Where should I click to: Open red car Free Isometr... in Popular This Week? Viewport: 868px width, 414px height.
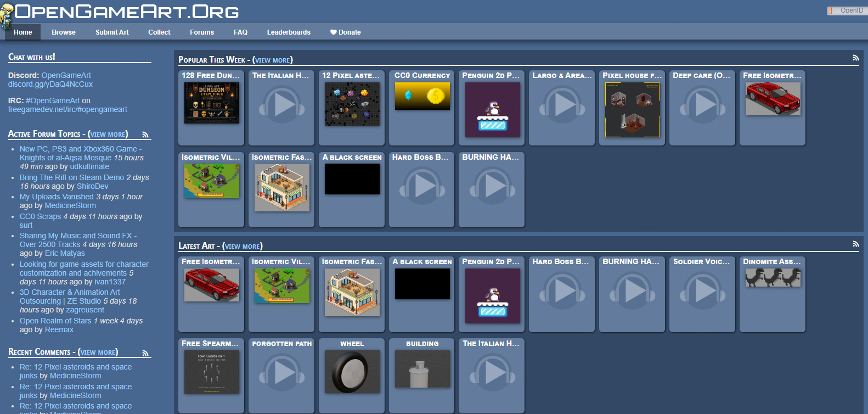tap(773, 99)
